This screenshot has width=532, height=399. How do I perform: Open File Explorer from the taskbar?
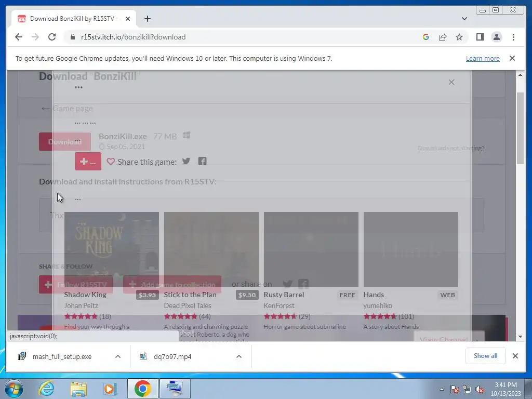pos(78,389)
